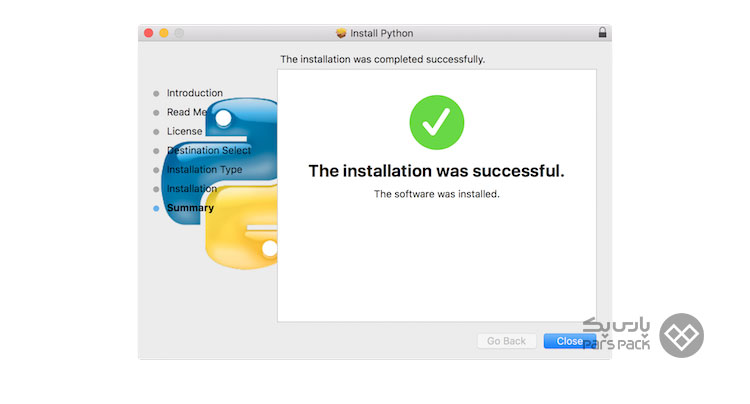Click the green success checkmark icon
This screenshot has height=404, width=750.
(436, 122)
